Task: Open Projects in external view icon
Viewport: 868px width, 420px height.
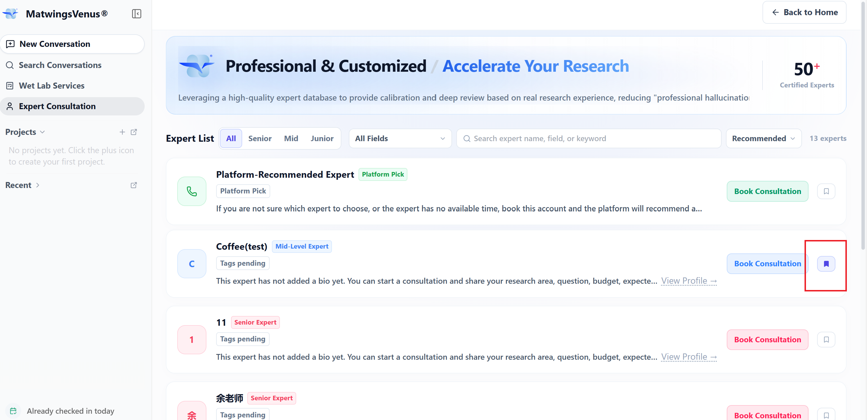Action: pyautogui.click(x=134, y=132)
